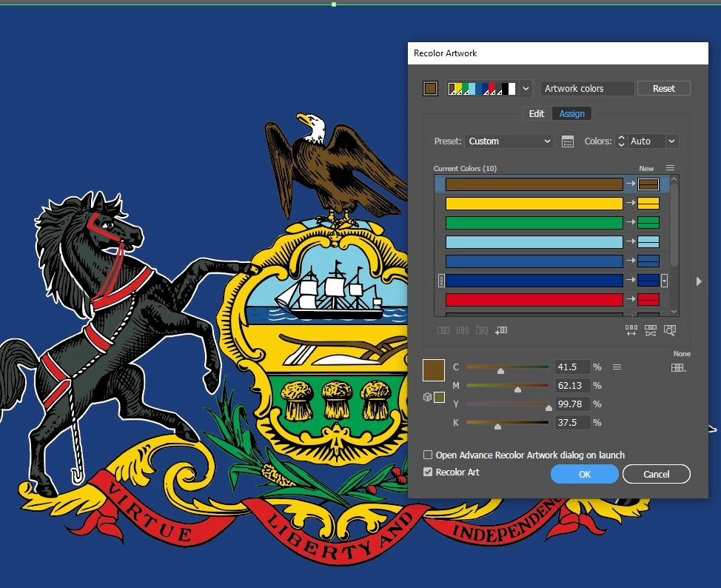721x588 pixels.
Task: Select the brown current color bar
Action: point(534,184)
